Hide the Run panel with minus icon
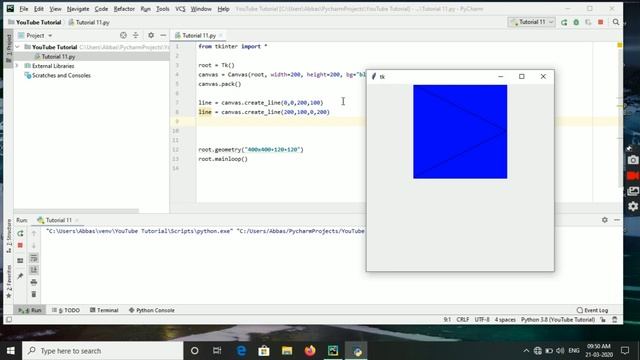 click(617, 220)
